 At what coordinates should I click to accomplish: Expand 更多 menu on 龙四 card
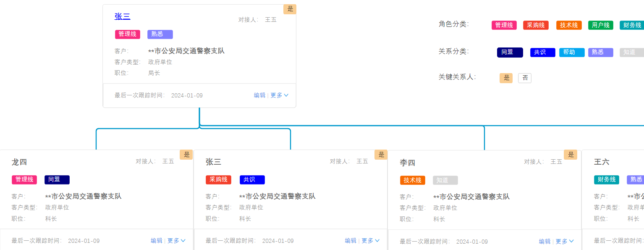[176, 241]
